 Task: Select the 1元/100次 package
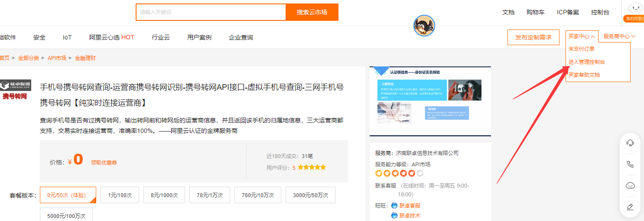[120, 195]
